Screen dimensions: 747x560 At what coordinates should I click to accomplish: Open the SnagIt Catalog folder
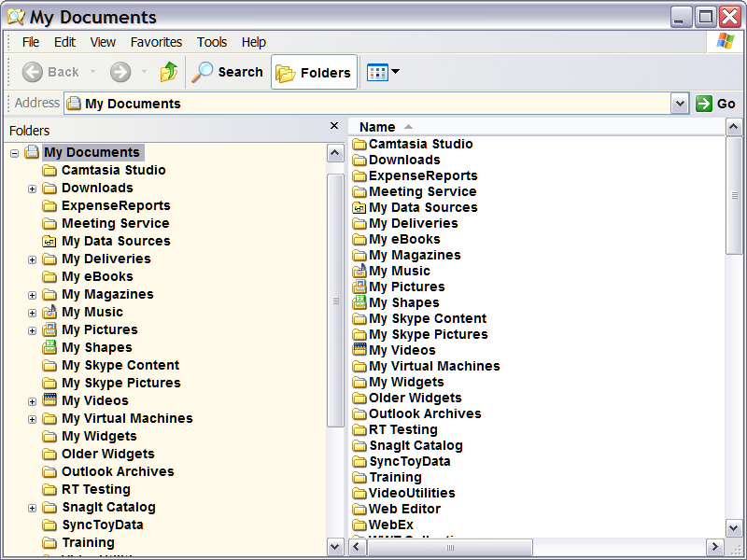pos(405,445)
